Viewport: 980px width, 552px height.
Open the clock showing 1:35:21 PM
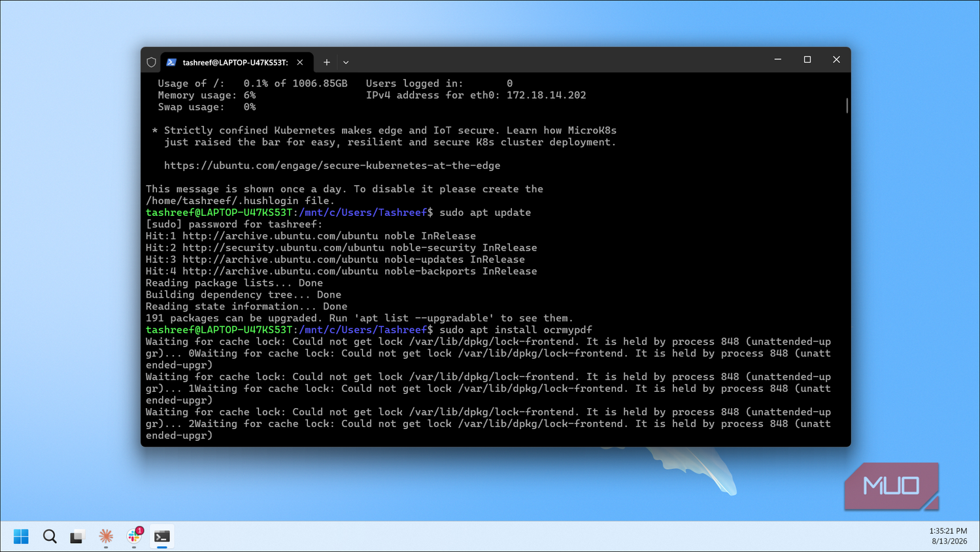pyautogui.click(x=948, y=531)
